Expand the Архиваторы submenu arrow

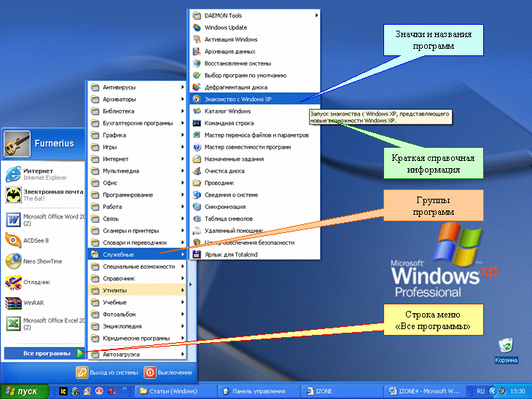[182, 99]
